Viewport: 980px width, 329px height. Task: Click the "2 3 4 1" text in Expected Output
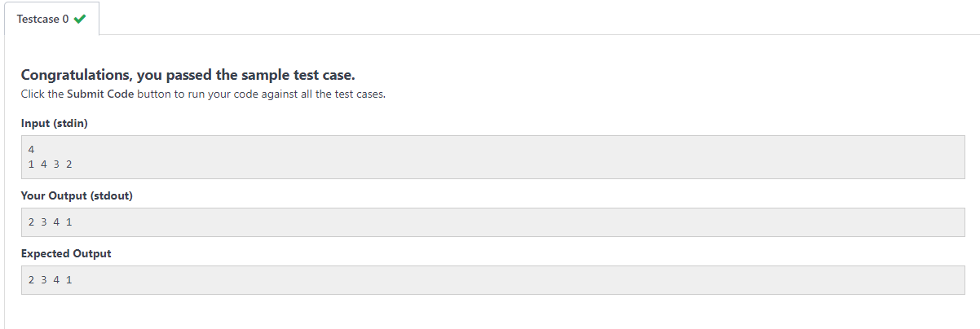pos(51,279)
